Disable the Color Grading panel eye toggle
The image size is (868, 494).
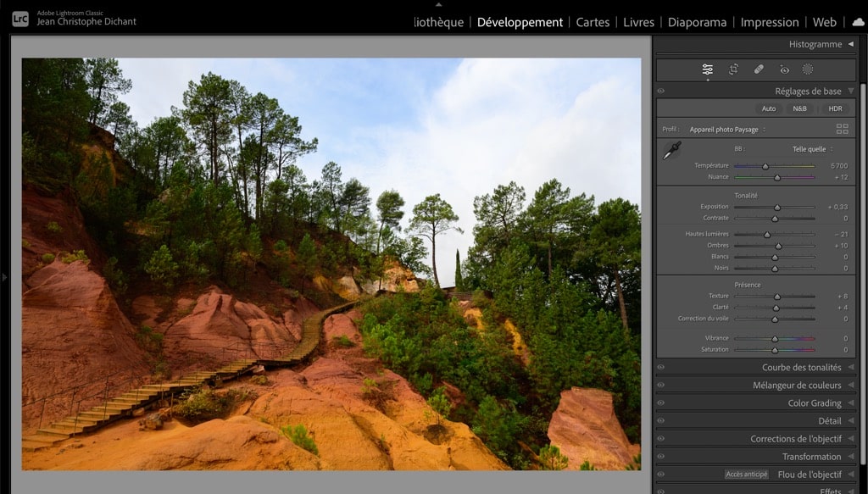[x=661, y=403]
